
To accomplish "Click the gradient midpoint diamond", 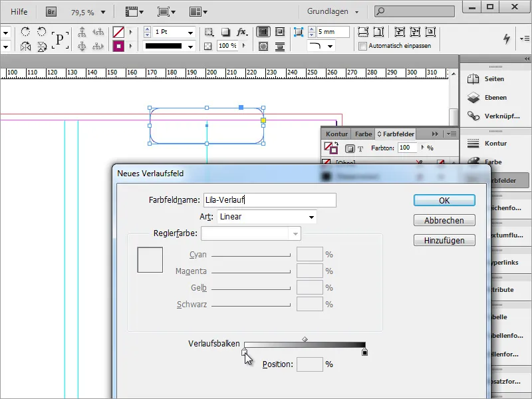I will click(305, 339).
